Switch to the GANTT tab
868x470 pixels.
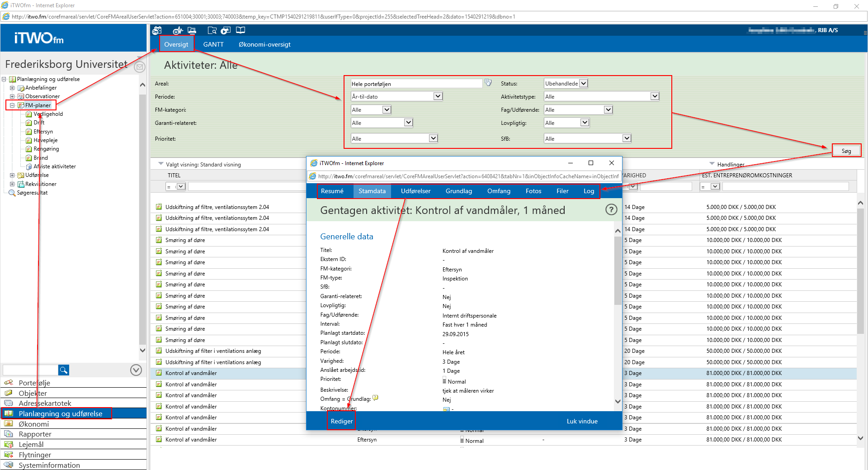pyautogui.click(x=213, y=44)
